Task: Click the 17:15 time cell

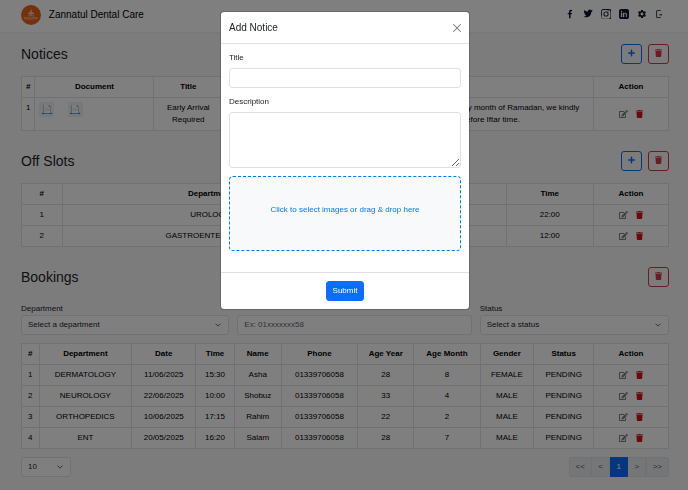Action: click(x=215, y=417)
